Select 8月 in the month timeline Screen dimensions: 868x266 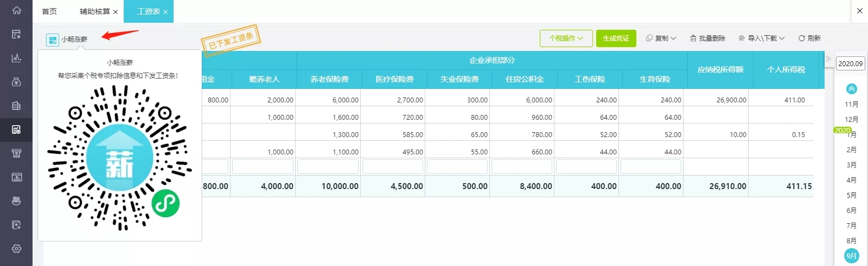(x=851, y=241)
